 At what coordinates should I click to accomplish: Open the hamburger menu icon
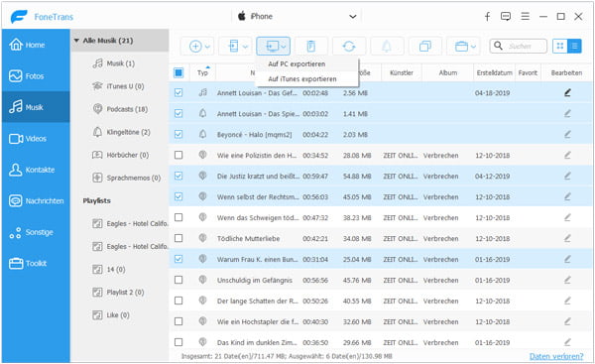(526, 16)
